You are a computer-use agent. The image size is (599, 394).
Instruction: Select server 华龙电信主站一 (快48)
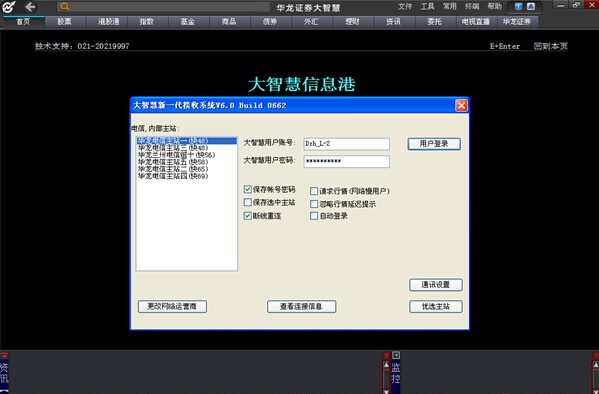coord(186,141)
